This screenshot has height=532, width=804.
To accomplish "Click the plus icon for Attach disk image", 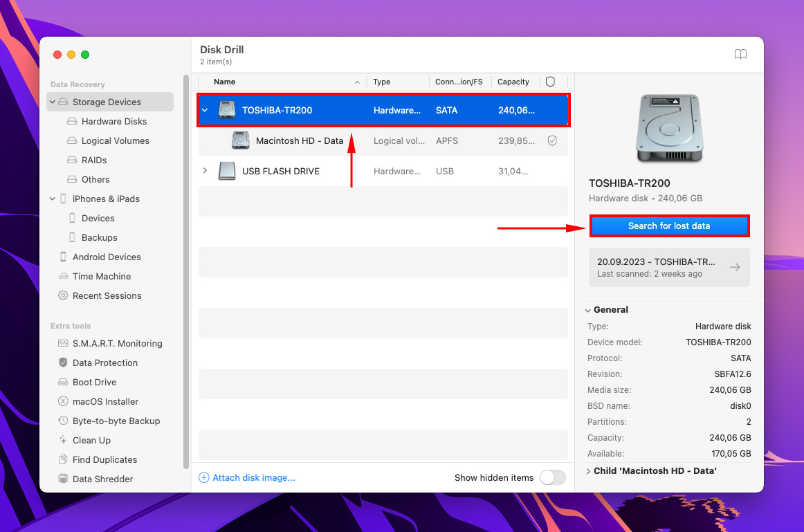I will (203, 477).
